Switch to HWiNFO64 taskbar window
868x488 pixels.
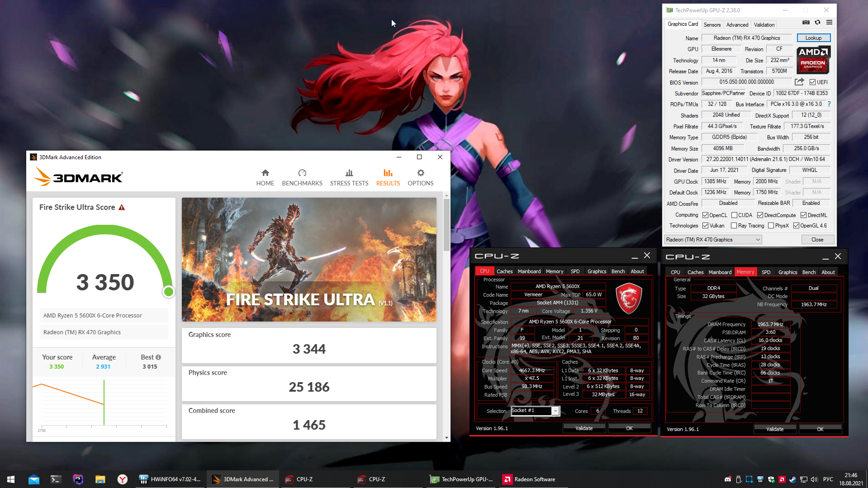(x=170, y=479)
